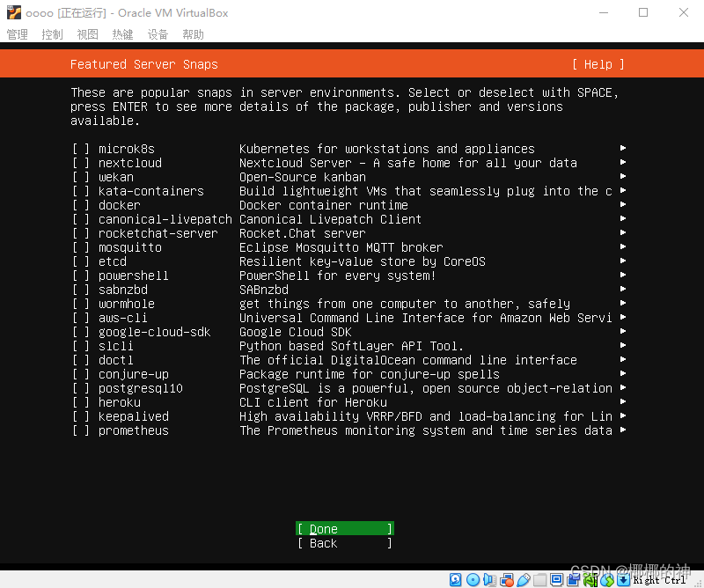
Task: Check the postgresql10 checkbox
Action: click(81, 388)
